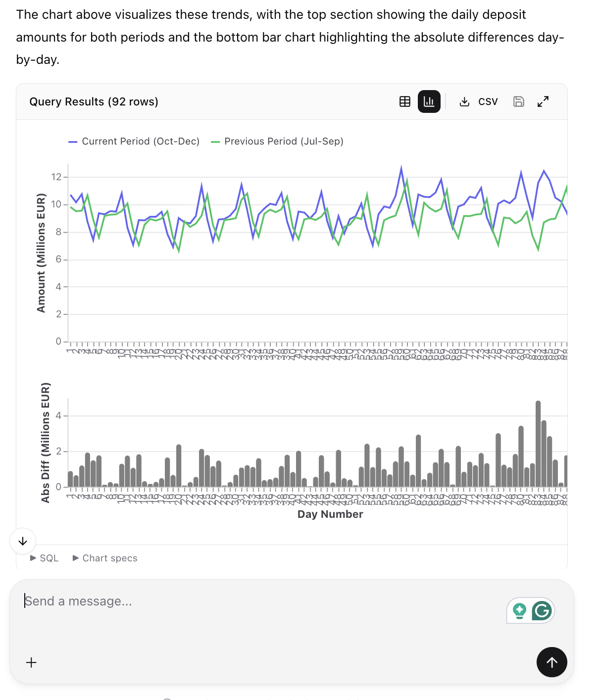Click the green lightbulb suggestion icon
This screenshot has width=599, height=700.
(x=519, y=610)
